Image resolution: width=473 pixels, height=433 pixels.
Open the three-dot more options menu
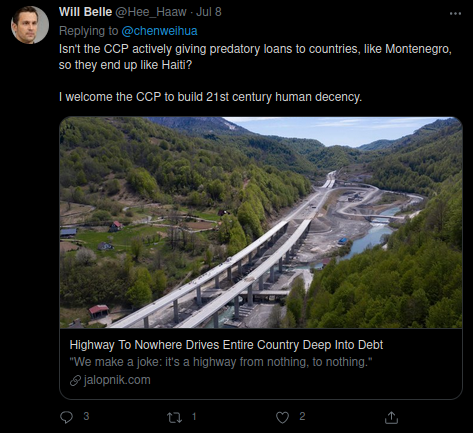(455, 13)
